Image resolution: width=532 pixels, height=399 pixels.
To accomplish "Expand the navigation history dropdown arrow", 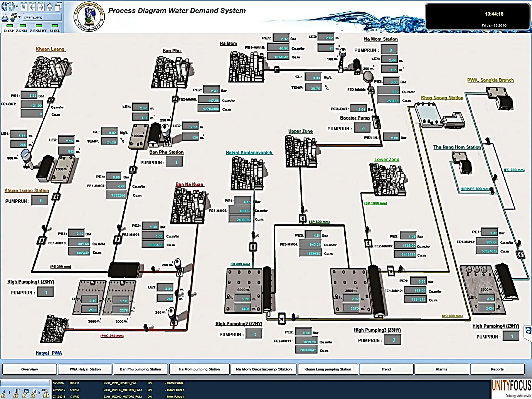I will [x=17, y=7].
